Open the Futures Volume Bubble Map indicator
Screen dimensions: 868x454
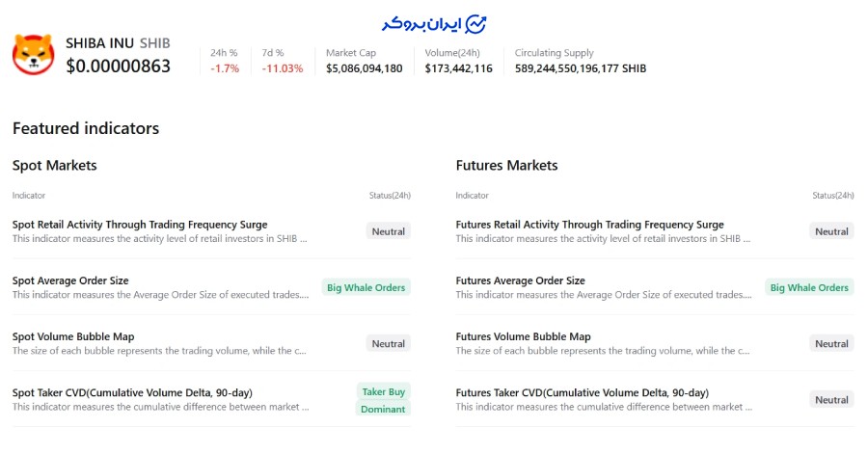[x=523, y=336]
